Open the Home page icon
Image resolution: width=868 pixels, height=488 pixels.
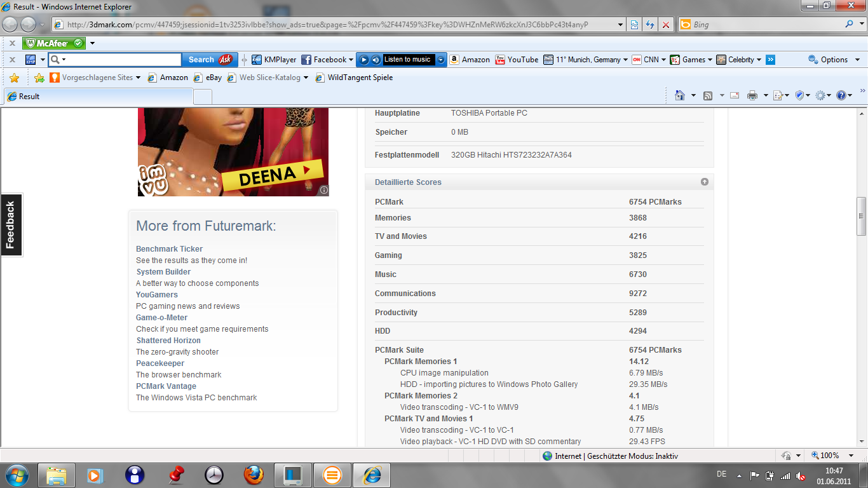pyautogui.click(x=680, y=95)
